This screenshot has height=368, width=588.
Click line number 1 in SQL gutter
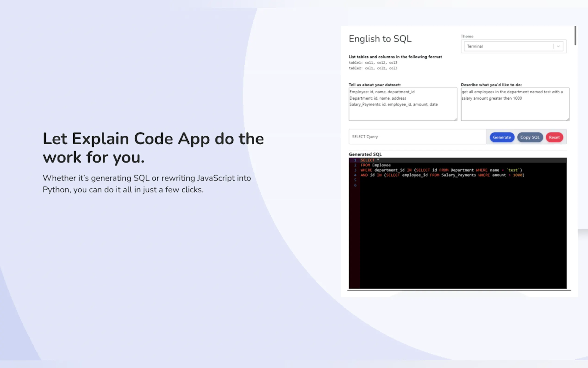(x=355, y=160)
